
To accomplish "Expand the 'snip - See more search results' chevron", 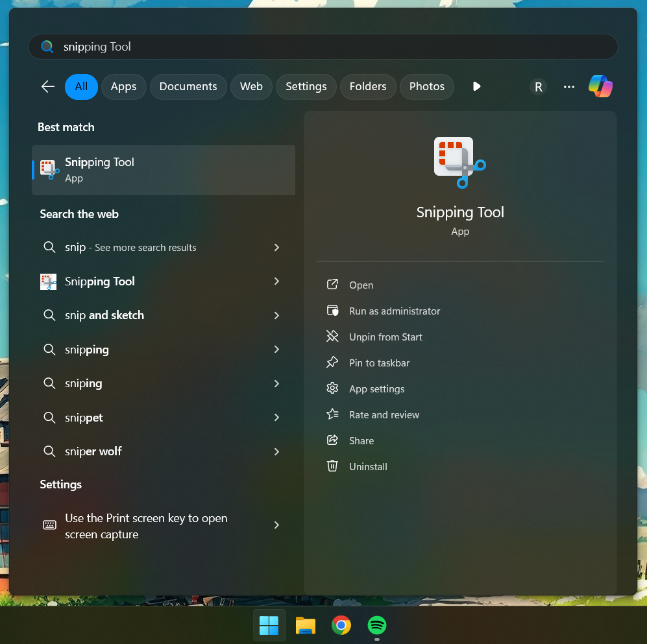I will pyautogui.click(x=276, y=247).
